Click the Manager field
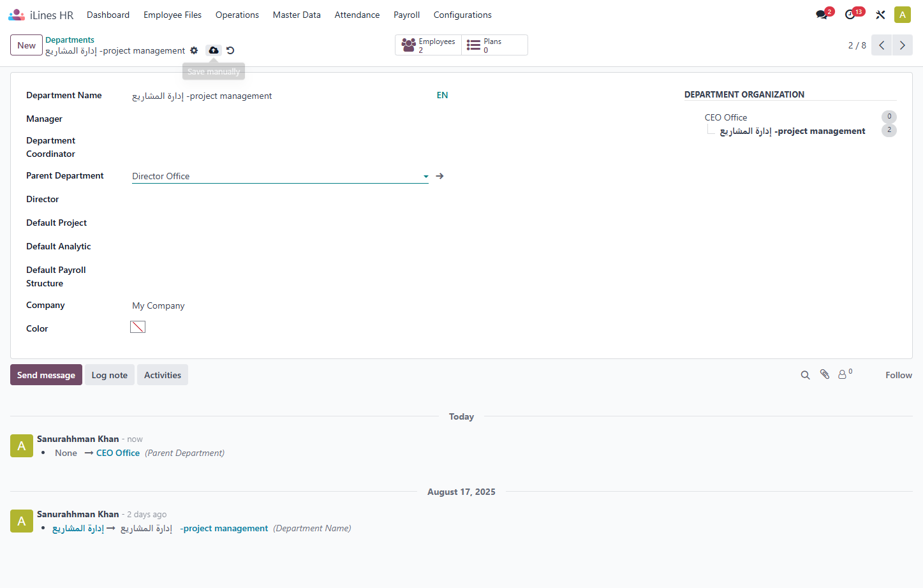The image size is (923, 588). [x=280, y=119]
